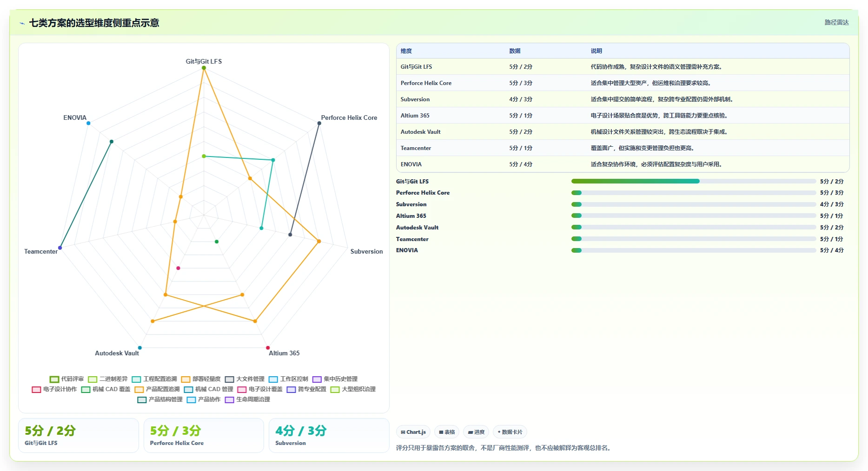The width and height of the screenshot is (868, 471).
Task: Hide the 大文件管理 dataset
Action: [x=244, y=379]
